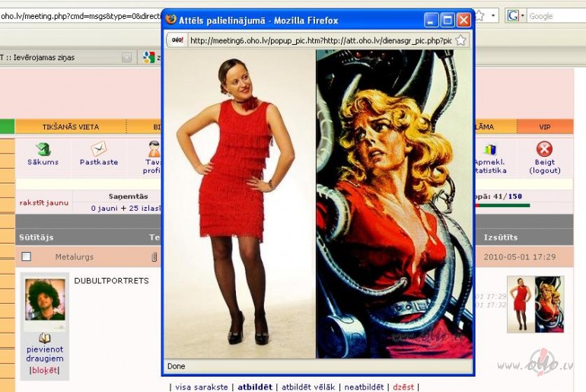Viewport: 586px width, 392px height.
Task: Switch to the VIP tab
Action: 544,126
